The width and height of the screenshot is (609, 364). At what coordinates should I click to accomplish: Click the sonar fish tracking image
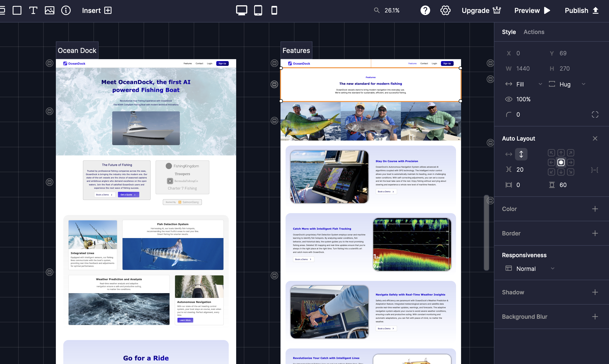click(x=412, y=245)
